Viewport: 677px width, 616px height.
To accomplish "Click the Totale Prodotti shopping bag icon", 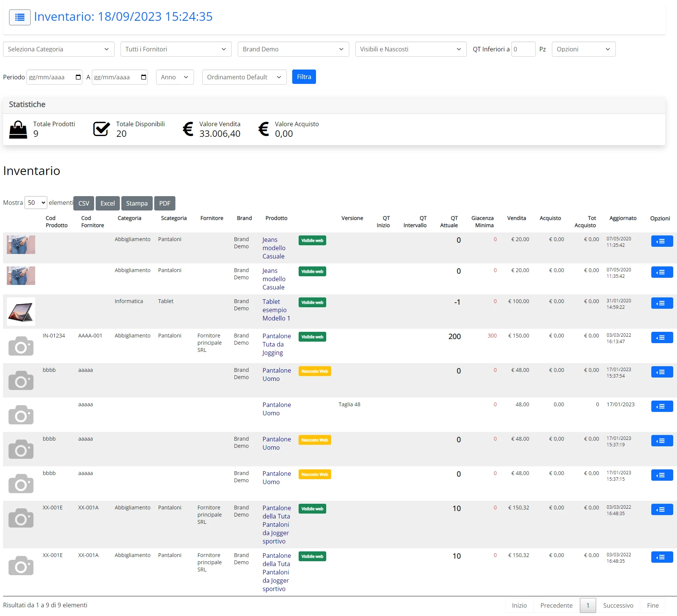I will click(x=18, y=130).
